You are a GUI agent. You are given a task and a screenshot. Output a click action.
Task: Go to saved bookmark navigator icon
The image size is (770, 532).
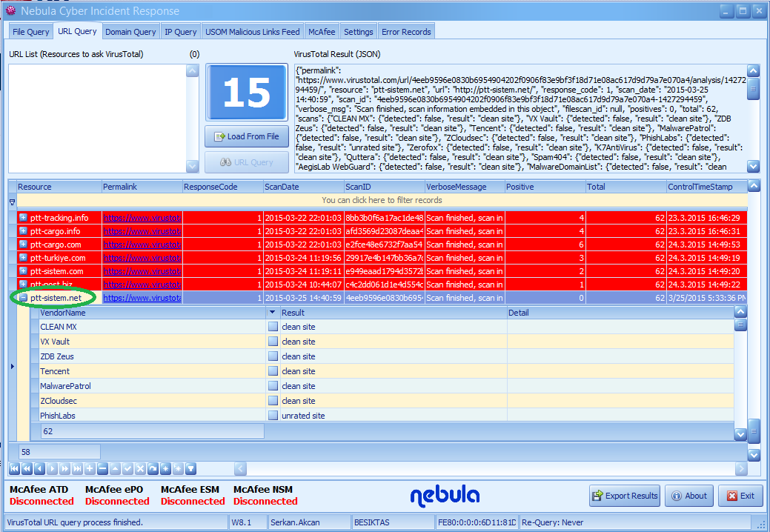[x=179, y=469]
